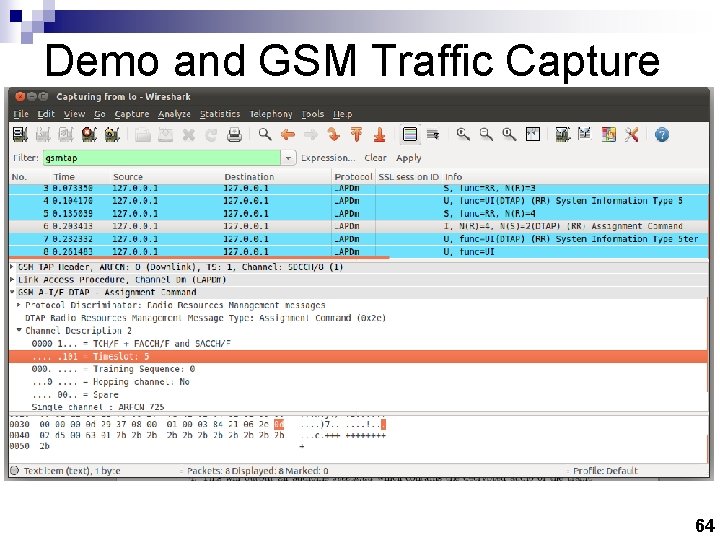Click Profile: Default in status bar
Image resolution: width=720 pixels, height=540 pixels.
click(x=605, y=471)
